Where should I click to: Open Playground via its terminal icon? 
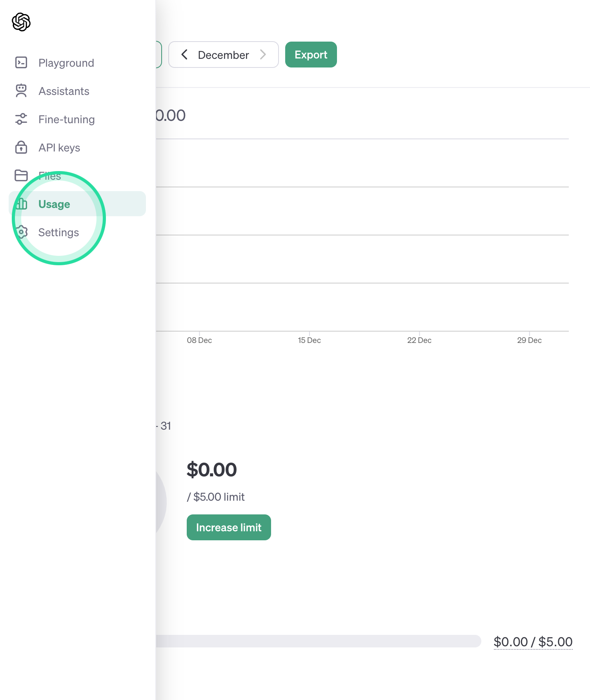pyautogui.click(x=21, y=62)
